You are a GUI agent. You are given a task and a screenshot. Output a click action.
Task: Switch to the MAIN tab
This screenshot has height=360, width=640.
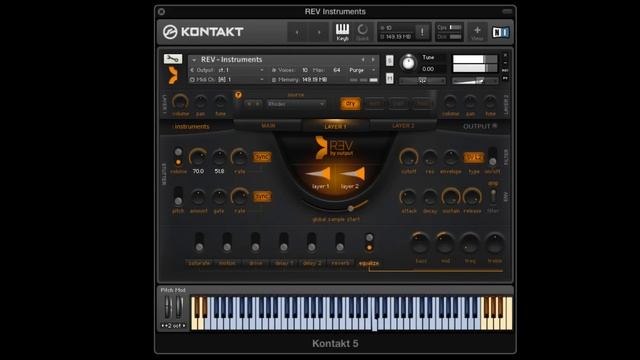(x=268, y=126)
